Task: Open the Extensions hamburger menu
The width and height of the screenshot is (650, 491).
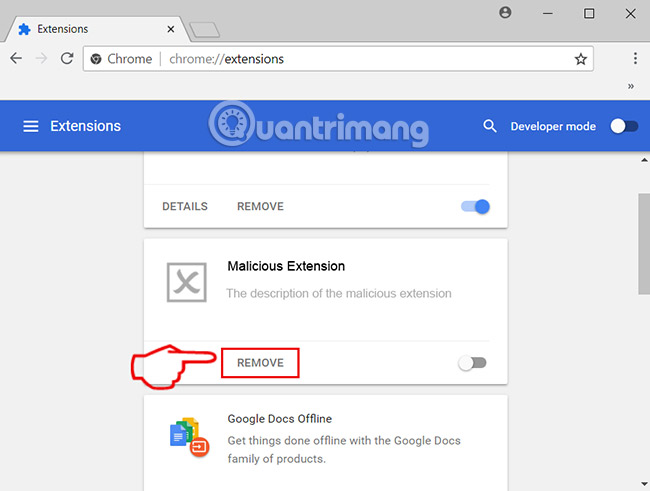Action: (x=31, y=126)
